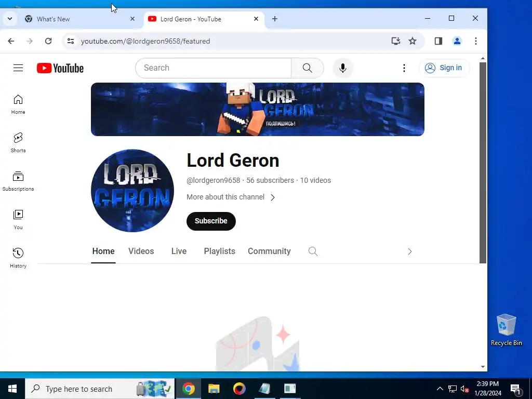This screenshot has height=399, width=532.
Task: Click the Lord Geron channel banner
Action: [x=258, y=109]
